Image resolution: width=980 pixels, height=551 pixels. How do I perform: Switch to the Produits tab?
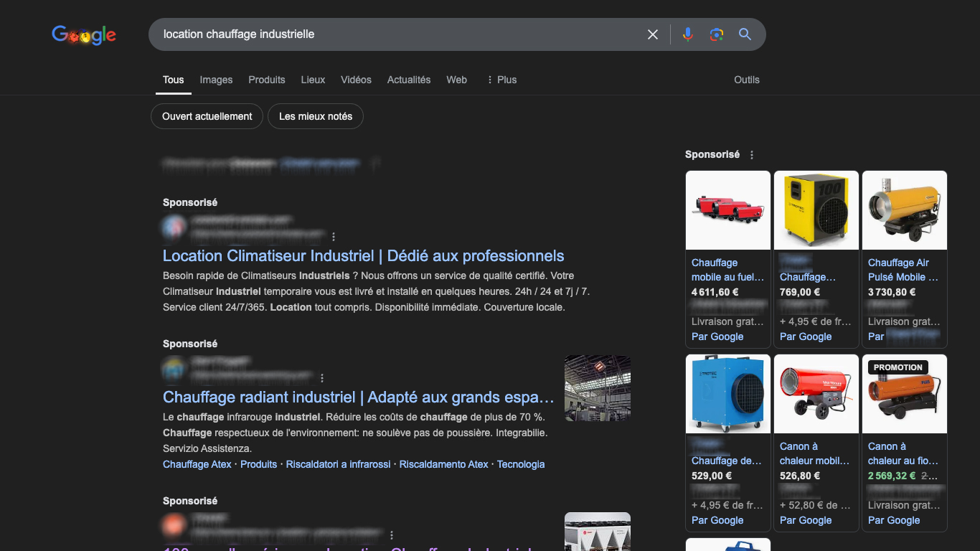coord(267,80)
